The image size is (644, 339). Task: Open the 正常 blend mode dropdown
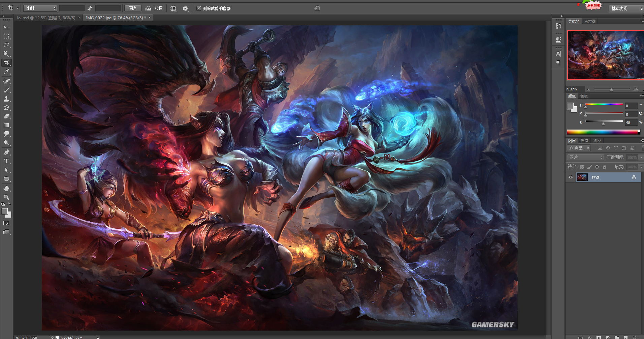[x=585, y=158]
